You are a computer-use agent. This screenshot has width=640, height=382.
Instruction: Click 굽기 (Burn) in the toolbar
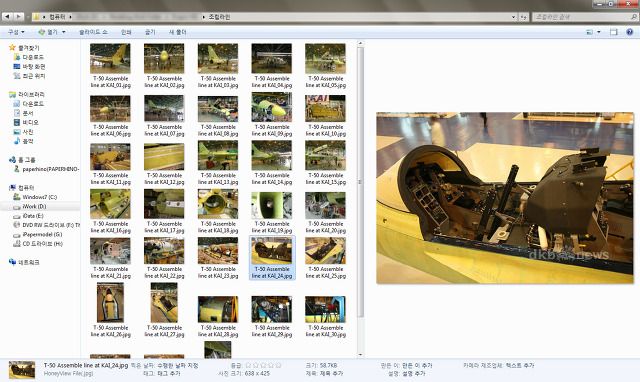coord(150,32)
